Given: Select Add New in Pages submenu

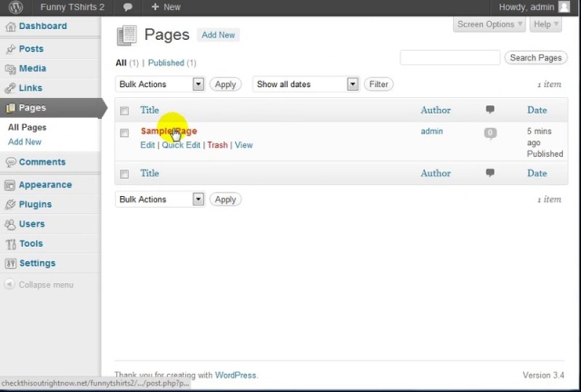Looking at the screenshot, I should tap(25, 142).
